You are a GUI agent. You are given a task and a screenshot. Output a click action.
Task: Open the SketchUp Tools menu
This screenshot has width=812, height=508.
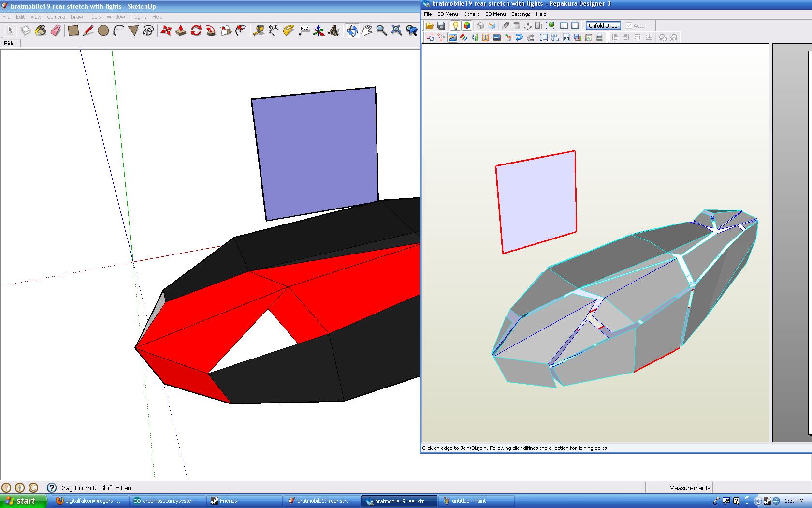point(94,17)
